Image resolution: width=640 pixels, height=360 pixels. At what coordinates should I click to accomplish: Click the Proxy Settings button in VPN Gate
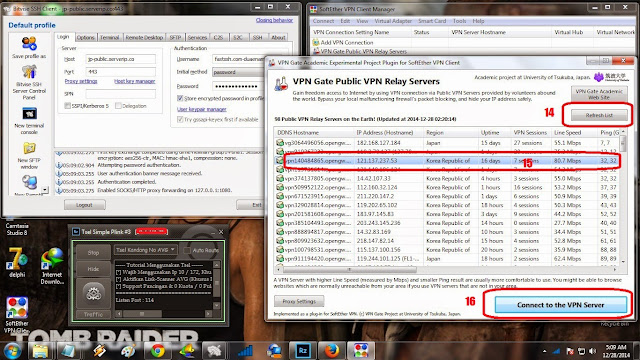[x=299, y=301]
